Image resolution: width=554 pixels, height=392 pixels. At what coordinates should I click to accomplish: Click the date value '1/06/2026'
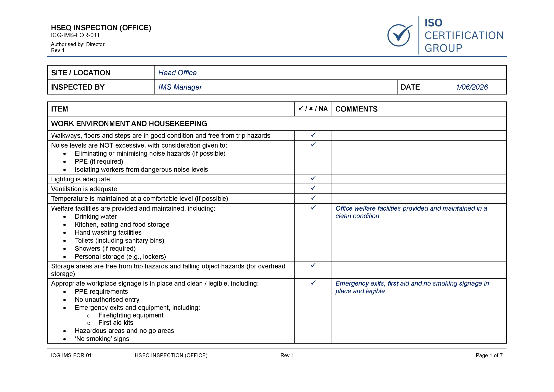(x=472, y=87)
